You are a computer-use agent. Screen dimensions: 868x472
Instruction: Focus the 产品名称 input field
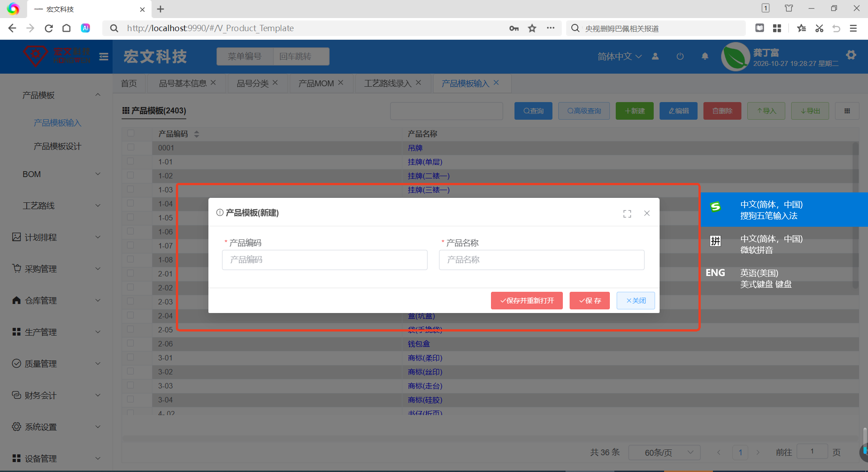pos(542,260)
